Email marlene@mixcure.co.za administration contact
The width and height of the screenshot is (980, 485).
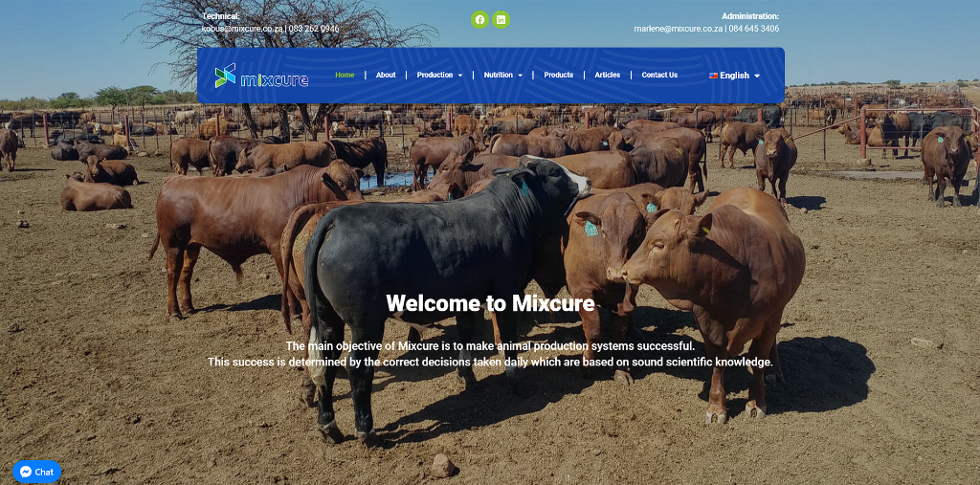679,29
